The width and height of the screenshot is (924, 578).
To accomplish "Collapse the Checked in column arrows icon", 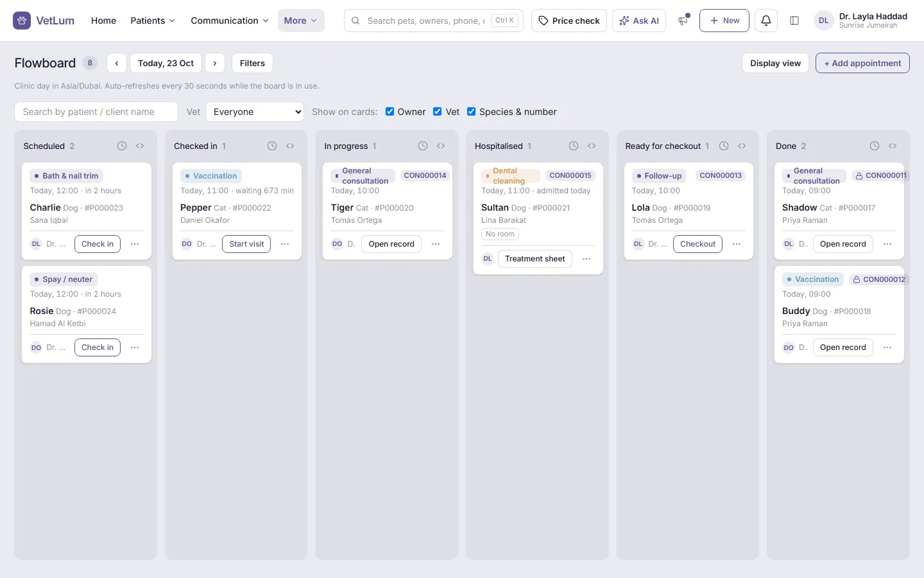I will (x=290, y=146).
